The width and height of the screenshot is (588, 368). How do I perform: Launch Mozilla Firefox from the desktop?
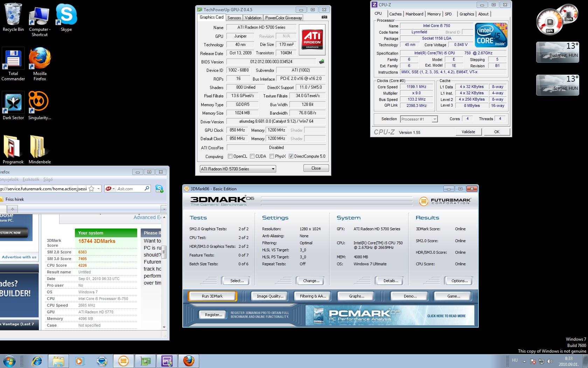[x=40, y=64]
